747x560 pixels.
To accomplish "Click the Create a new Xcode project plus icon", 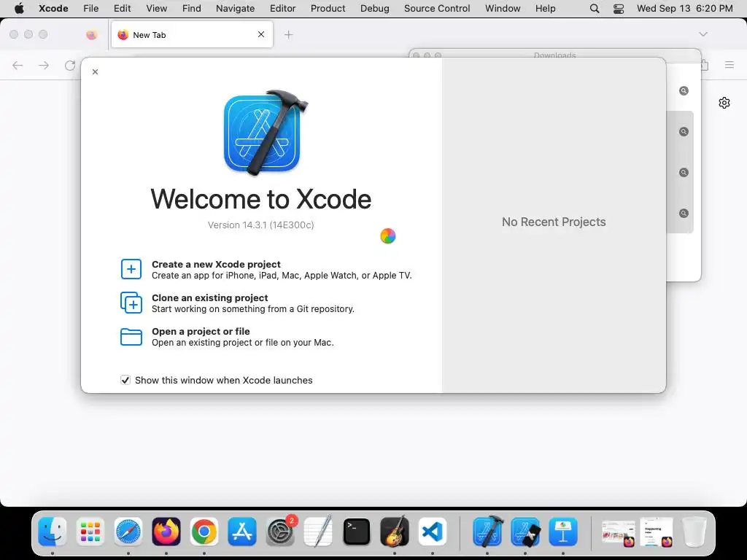I will click(131, 269).
